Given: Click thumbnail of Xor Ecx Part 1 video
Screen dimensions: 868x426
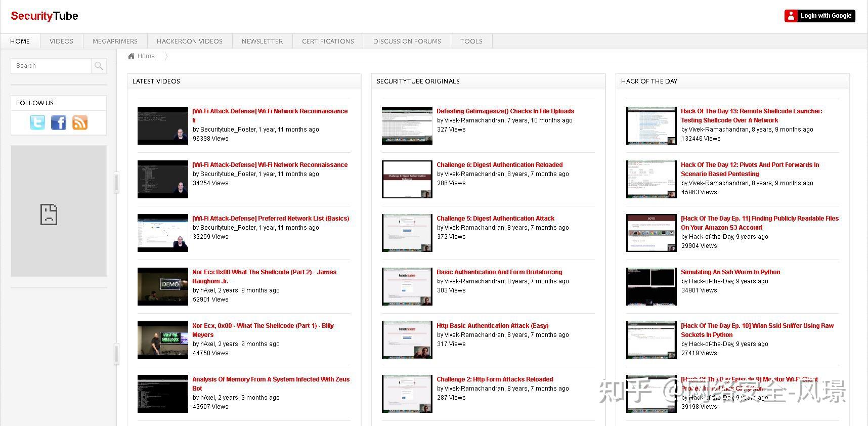Looking at the screenshot, I should click(163, 340).
